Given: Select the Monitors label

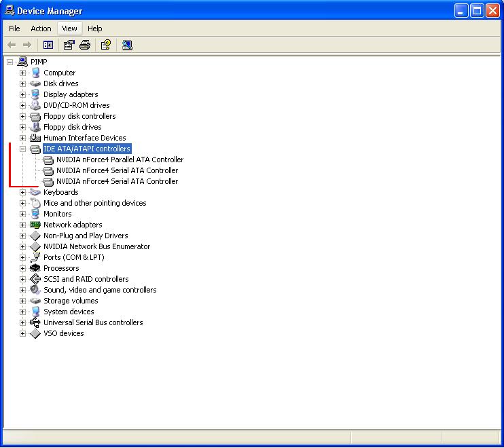Looking at the screenshot, I should tap(58, 214).
